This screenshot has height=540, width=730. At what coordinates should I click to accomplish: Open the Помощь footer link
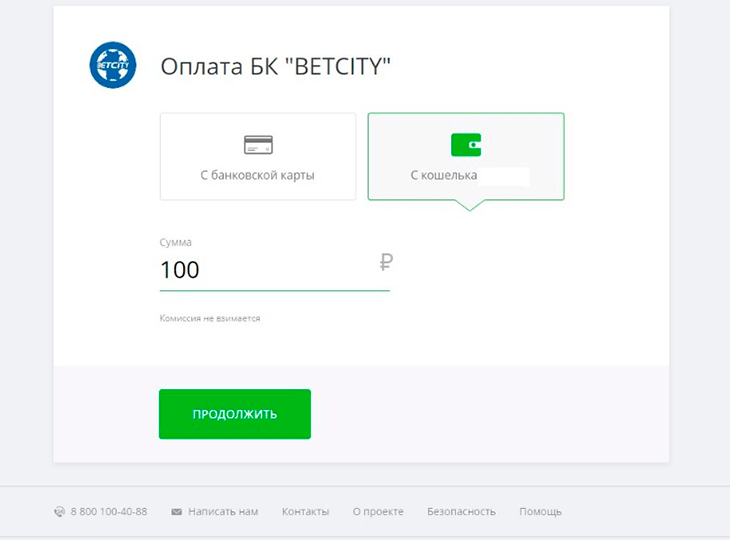click(x=541, y=512)
